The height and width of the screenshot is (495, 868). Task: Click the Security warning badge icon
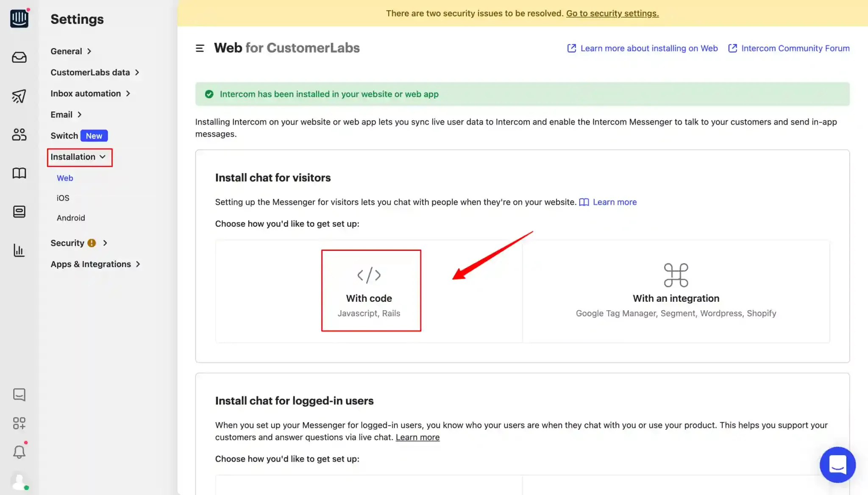pyautogui.click(x=92, y=243)
